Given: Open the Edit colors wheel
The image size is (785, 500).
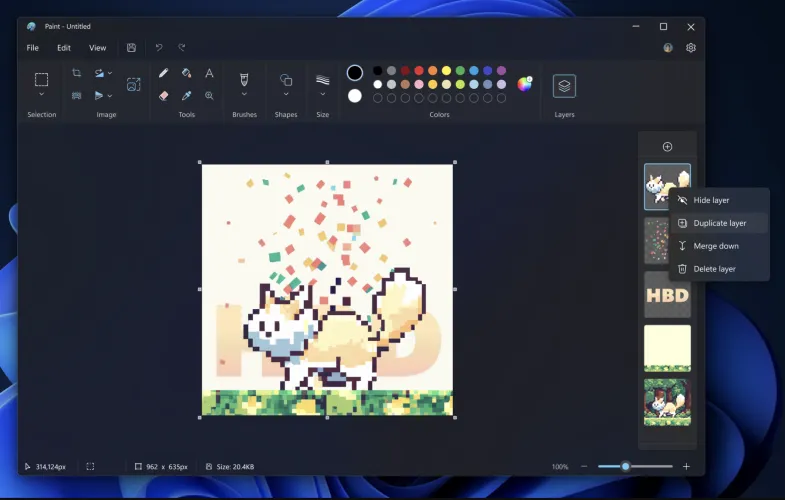Looking at the screenshot, I should click(524, 85).
